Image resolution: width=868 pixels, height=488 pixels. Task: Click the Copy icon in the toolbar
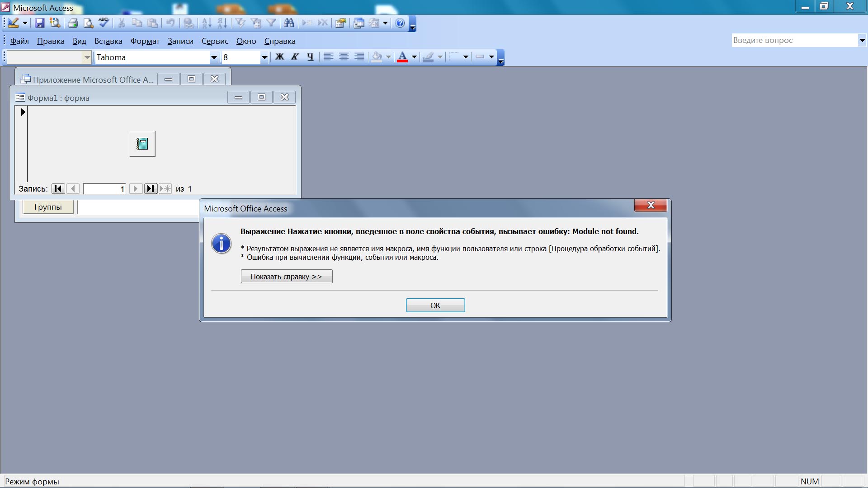137,23
